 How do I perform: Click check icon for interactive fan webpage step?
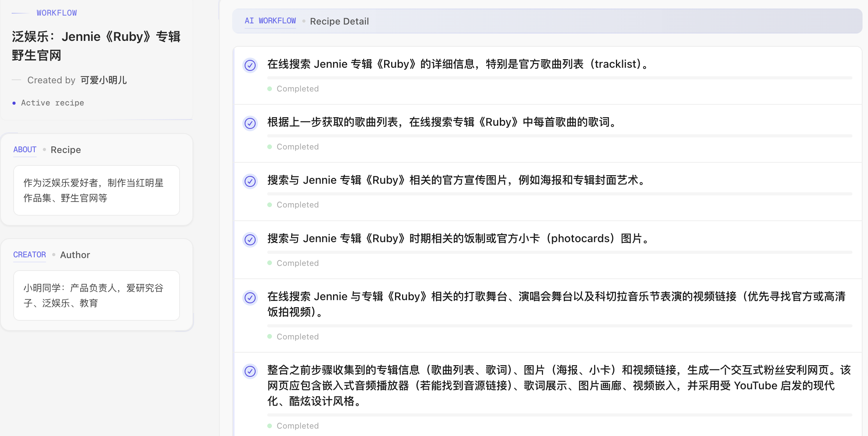tap(250, 371)
